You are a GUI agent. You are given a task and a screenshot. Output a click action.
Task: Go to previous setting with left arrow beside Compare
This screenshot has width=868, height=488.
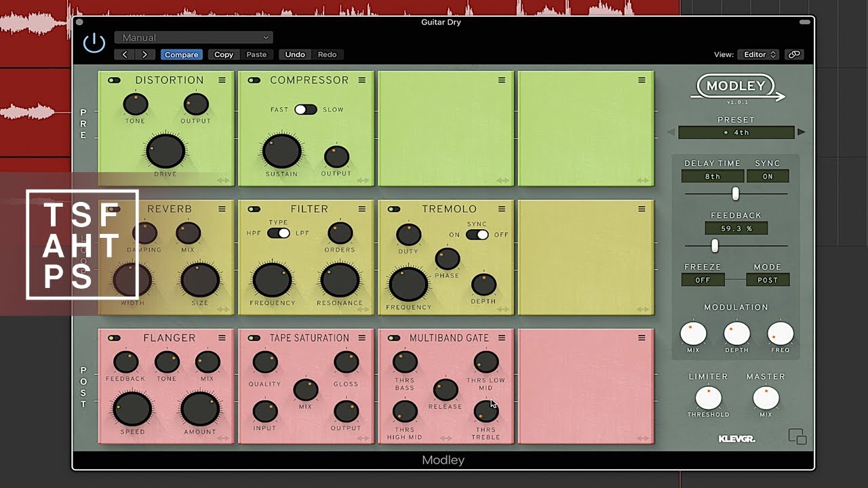click(125, 55)
